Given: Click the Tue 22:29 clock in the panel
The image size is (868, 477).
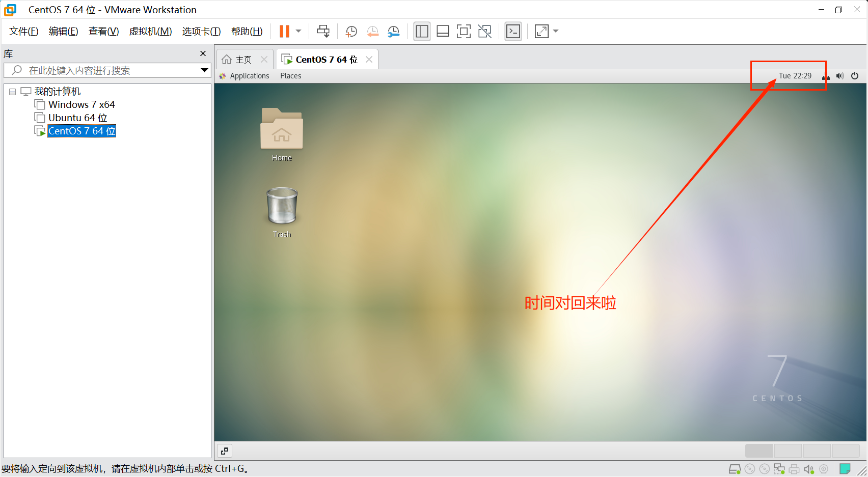Looking at the screenshot, I should [795, 76].
